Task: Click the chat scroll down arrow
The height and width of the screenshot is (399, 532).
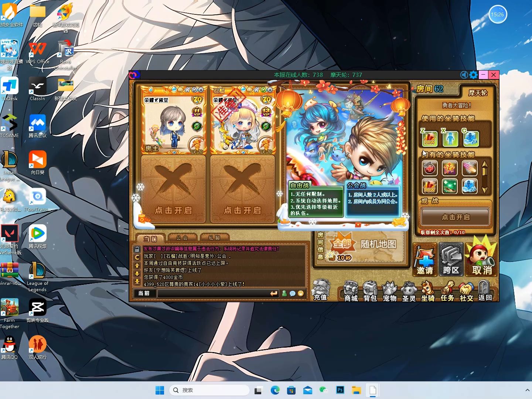Action: (137, 273)
